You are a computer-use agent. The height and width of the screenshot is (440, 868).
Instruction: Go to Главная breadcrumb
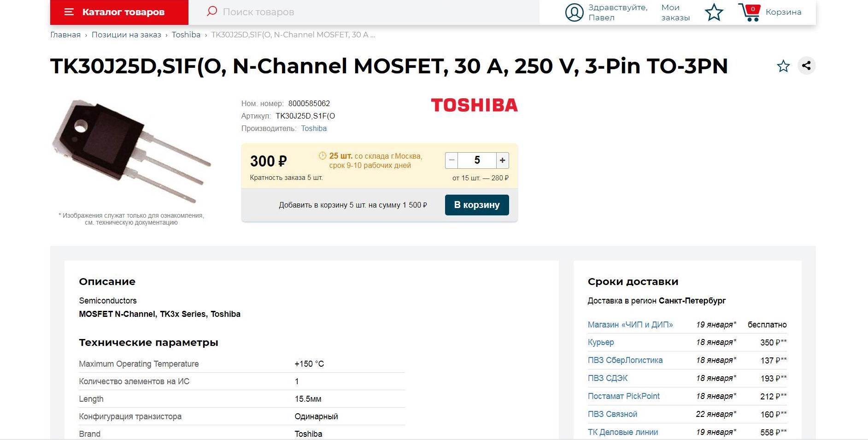click(65, 35)
